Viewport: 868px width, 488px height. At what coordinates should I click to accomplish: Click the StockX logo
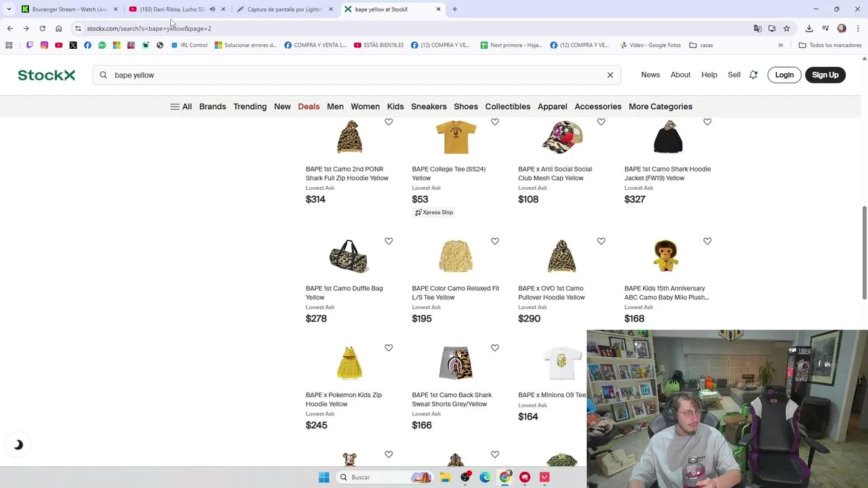[46, 75]
